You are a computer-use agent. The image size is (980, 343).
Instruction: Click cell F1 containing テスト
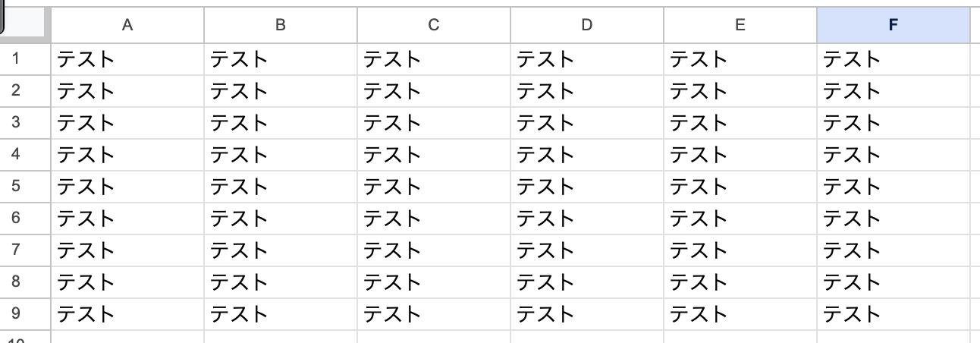[894, 59]
